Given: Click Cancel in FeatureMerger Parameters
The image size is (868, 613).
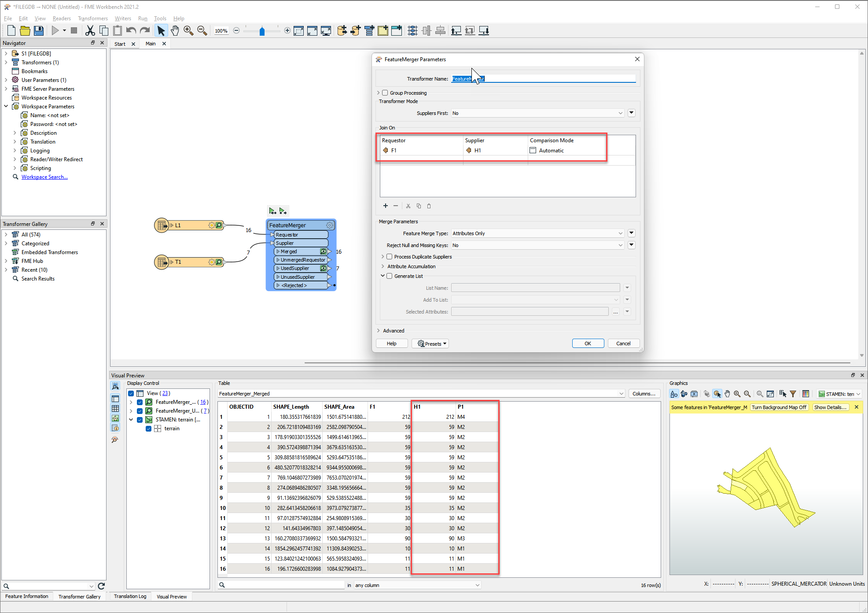Looking at the screenshot, I should click(623, 343).
